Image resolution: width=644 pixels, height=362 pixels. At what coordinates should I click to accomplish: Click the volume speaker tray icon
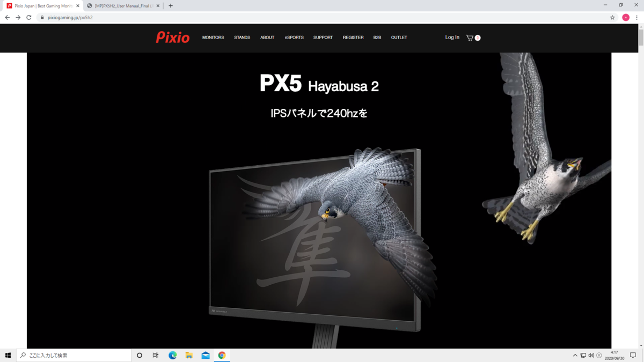[591, 355]
